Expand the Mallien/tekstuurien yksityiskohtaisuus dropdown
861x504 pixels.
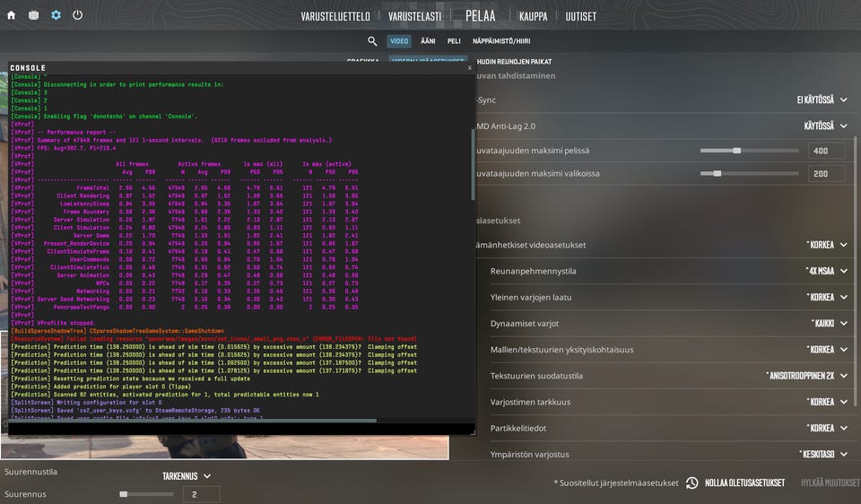click(827, 350)
